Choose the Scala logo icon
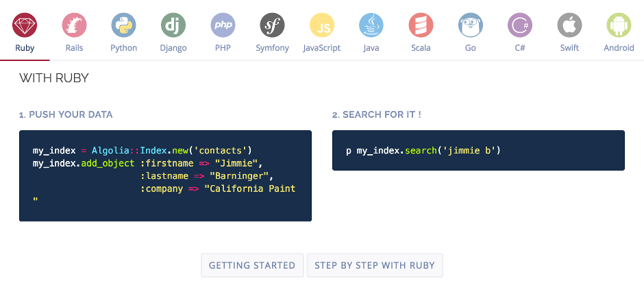 click(x=421, y=25)
